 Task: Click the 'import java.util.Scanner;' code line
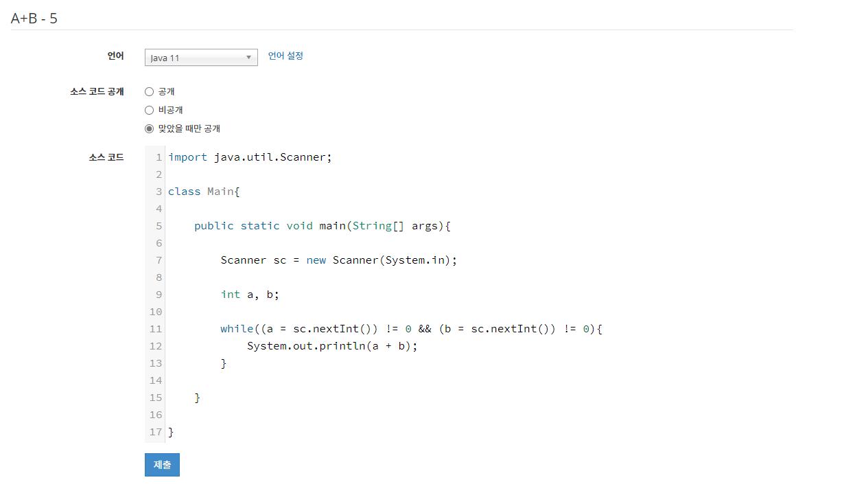coord(250,157)
